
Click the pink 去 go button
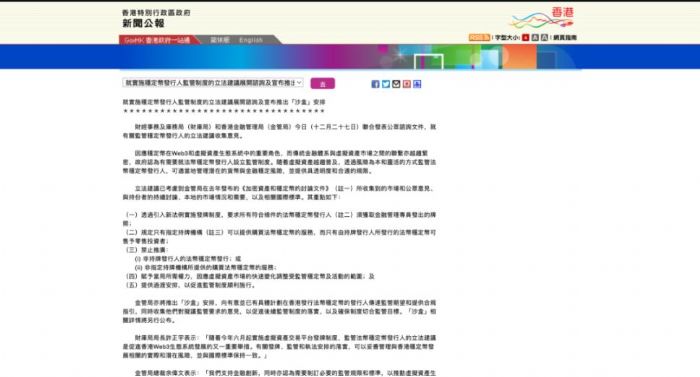[322, 84]
